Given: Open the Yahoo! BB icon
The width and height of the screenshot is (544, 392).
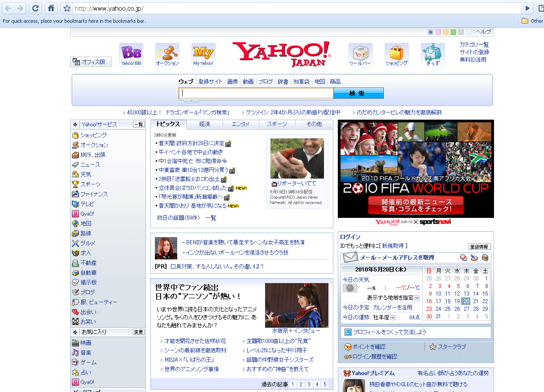Looking at the screenshot, I should click(x=131, y=53).
